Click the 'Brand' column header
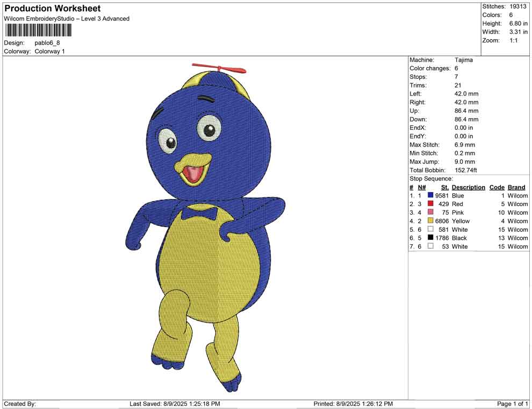This screenshot has height=409, width=532. pos(516,187)
